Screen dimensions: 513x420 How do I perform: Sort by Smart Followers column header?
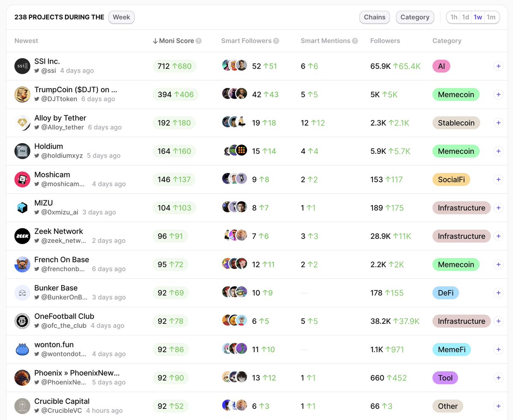(x=246, y=41)
